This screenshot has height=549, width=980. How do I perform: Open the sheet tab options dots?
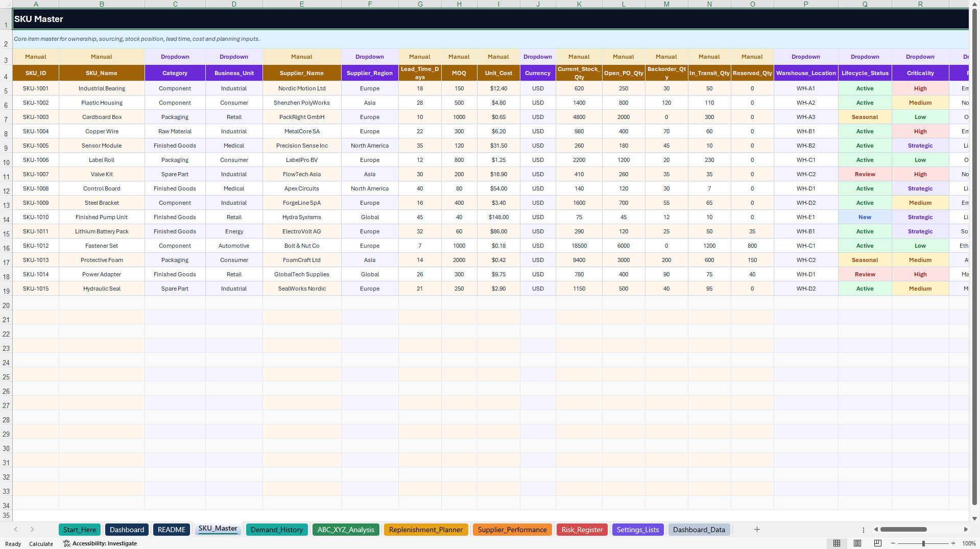click(864, 530)
